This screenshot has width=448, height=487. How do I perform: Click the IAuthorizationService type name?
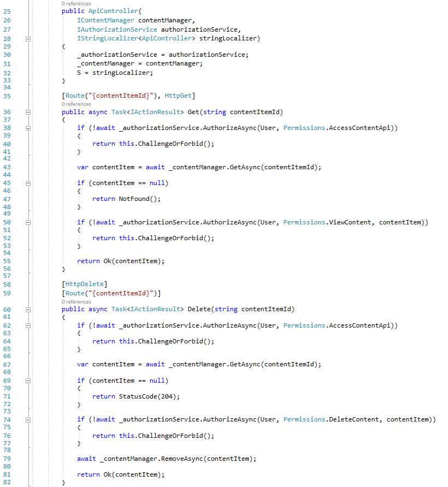tap(117, 29)
